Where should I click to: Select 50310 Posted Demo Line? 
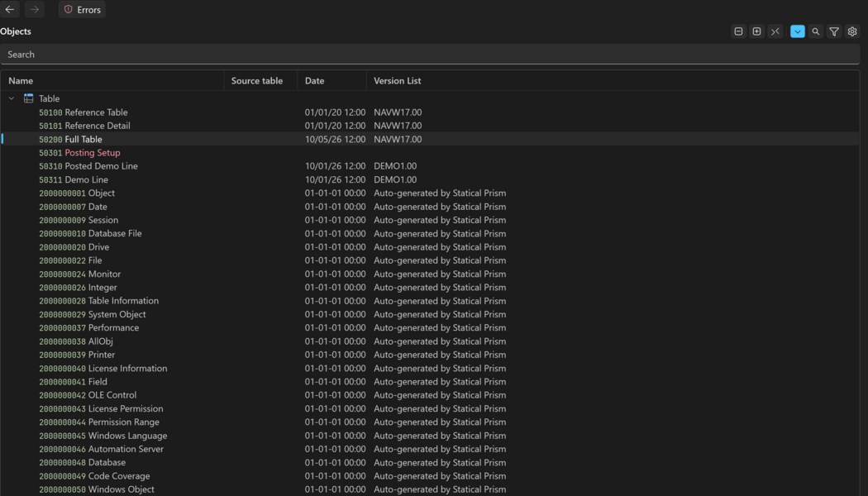coord(88,166)
